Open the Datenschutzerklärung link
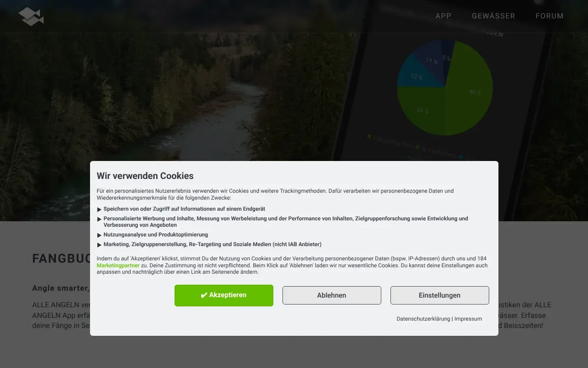588x368 pixels. (x=423, y=319)
